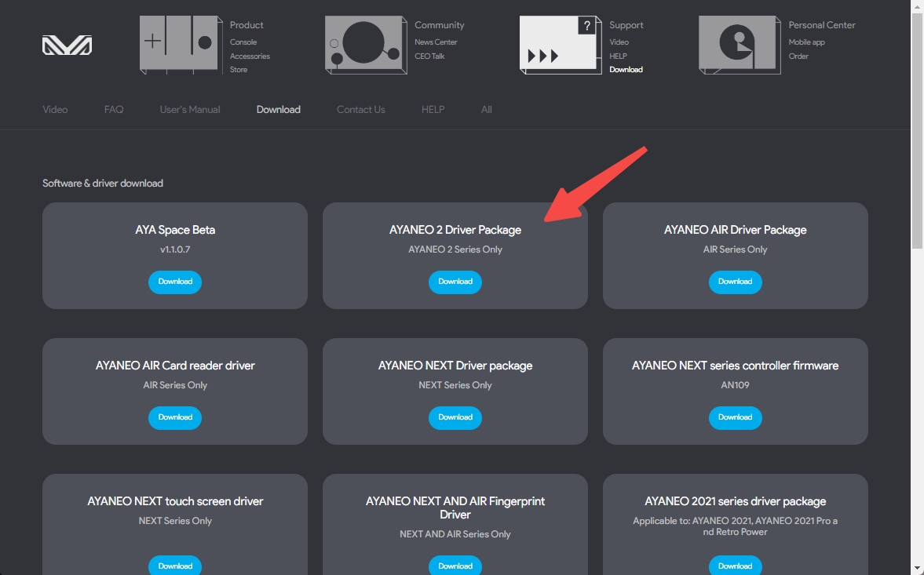Click the AYA Space Beta title
The height and width of the screenshot is (575, 924).
coord(175,230)
